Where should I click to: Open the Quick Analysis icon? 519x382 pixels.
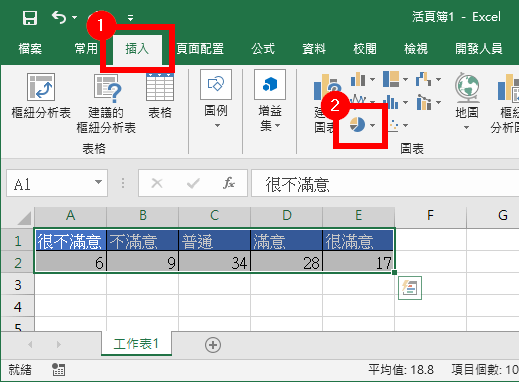pyautogui.click(x=410, y=288)
